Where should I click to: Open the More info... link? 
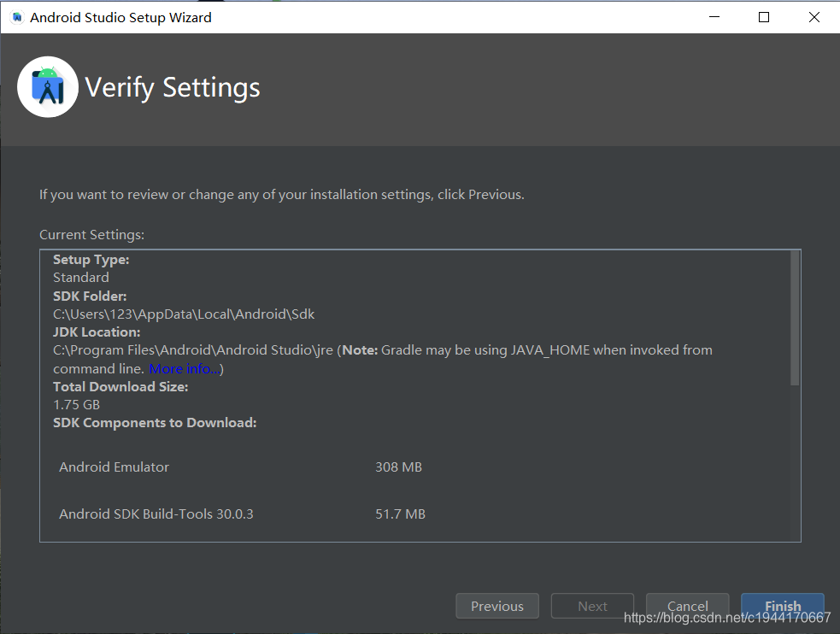pyautogui.click(x=185, y=368)
